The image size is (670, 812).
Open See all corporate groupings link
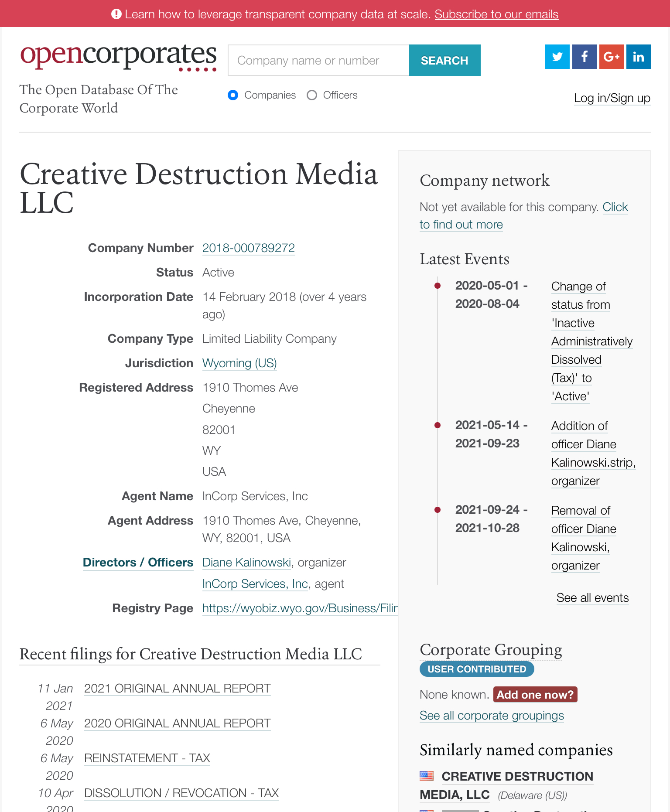click(492, 715)
